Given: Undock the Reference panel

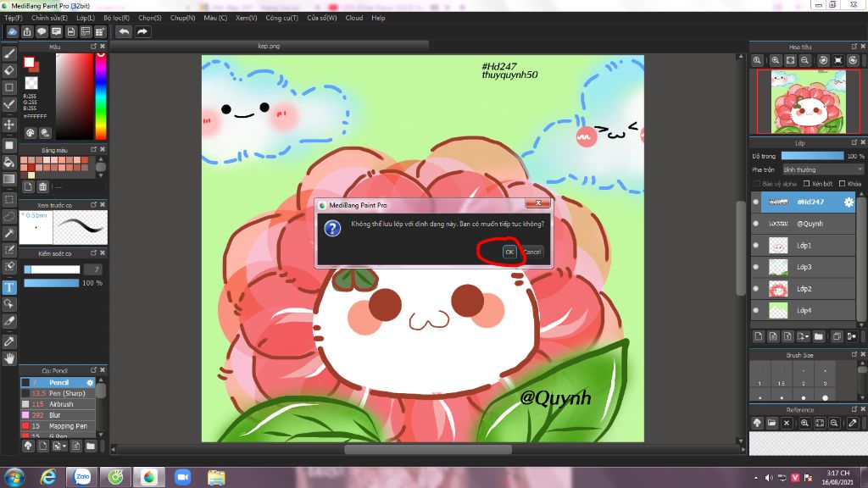Looking at the screenshot, I should pos(854,409).
